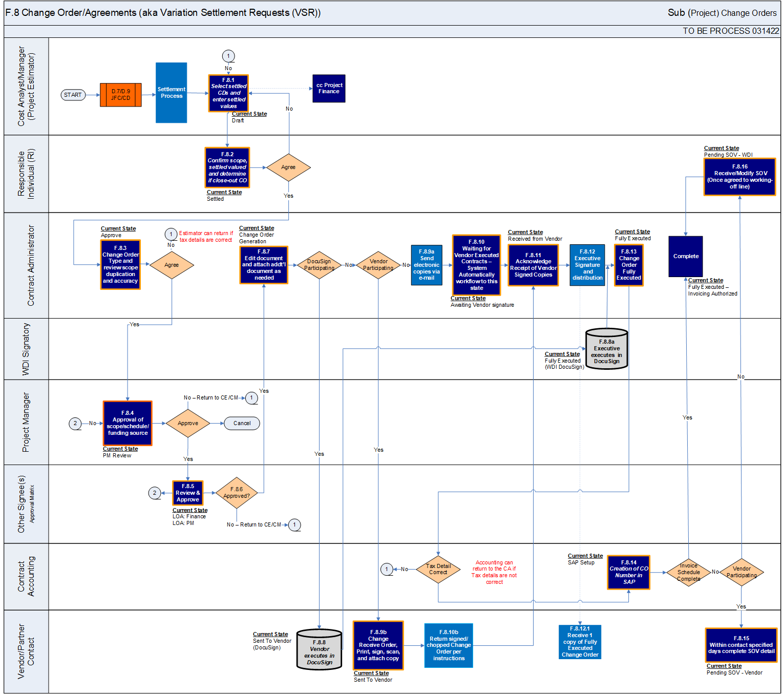
Task: Select the F.8.8a Executive executes DocuSign cylinder
Action: click(606, 349)
